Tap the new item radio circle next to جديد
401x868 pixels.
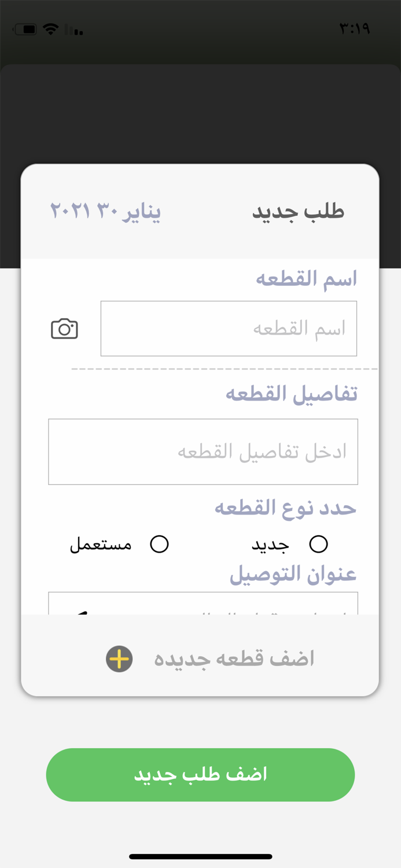point(317,544)
